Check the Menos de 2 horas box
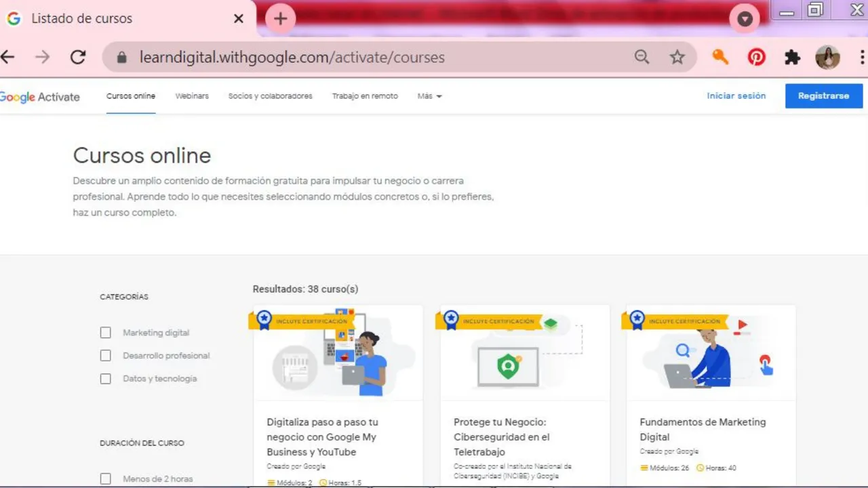The width and height of the screenshot is (868, 488). [x=105, y=479]
